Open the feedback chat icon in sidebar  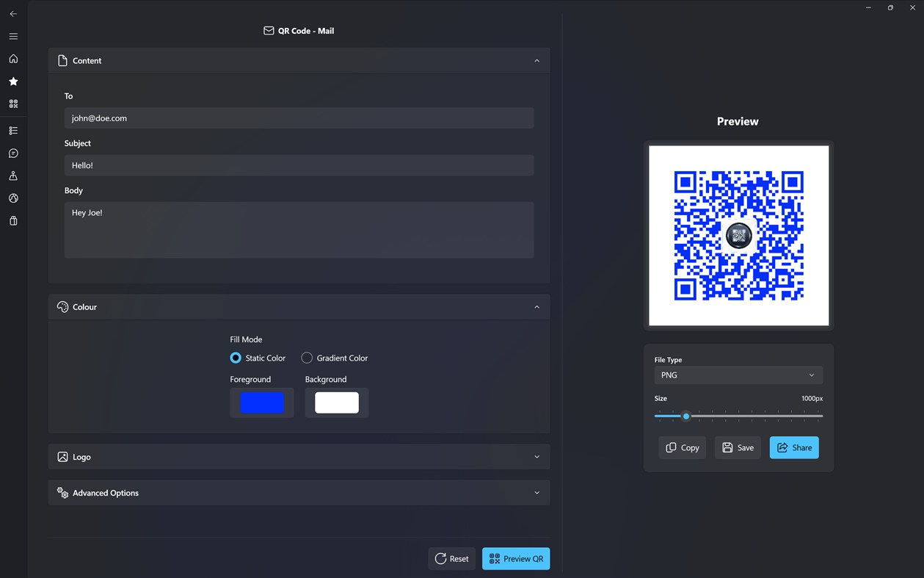(x=13, y=153)
